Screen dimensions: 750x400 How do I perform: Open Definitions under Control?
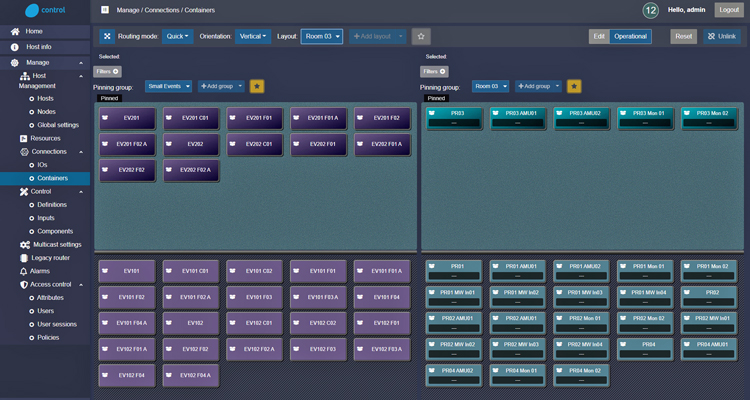tap(52, 205)
